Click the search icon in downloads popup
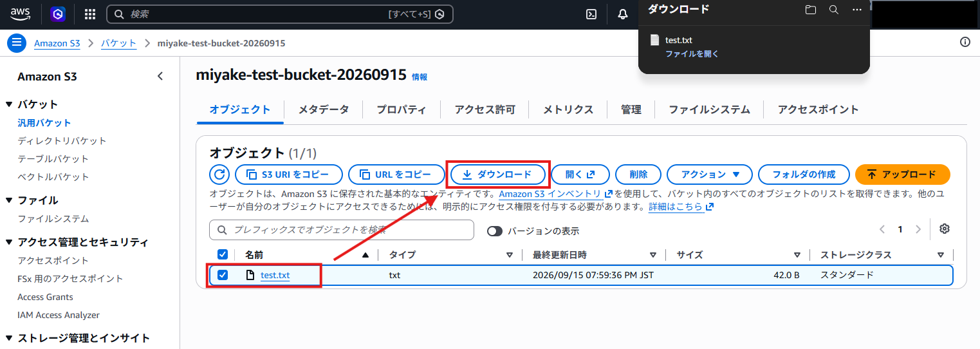980x349 pixels. (x=834, y=10)
